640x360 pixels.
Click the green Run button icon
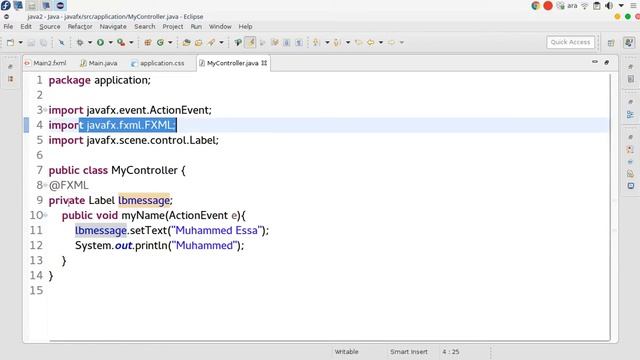[x=100, y=42]
